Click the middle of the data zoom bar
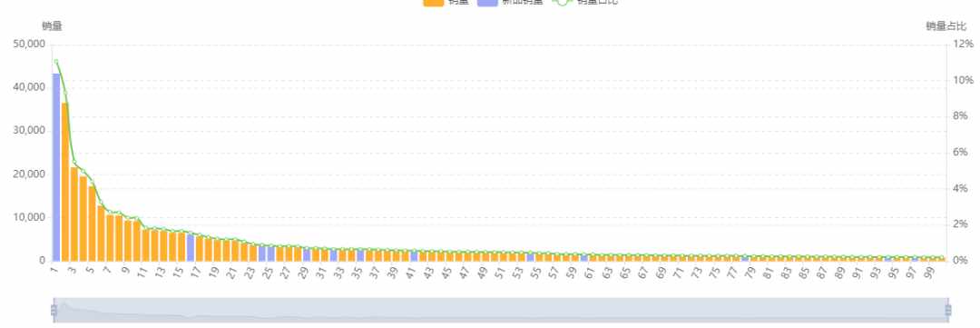The image size is (980, 328). 501,311
